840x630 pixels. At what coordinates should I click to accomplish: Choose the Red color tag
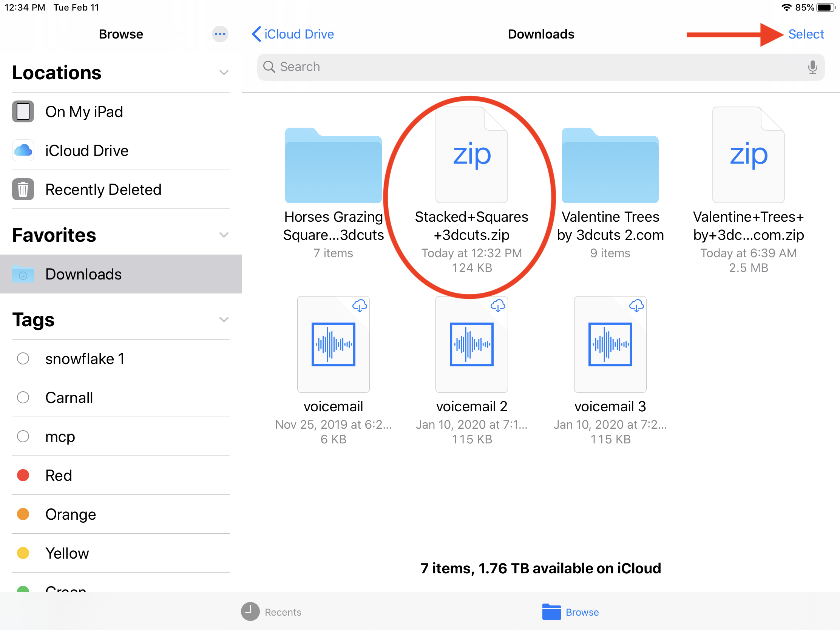coord(59,476)
